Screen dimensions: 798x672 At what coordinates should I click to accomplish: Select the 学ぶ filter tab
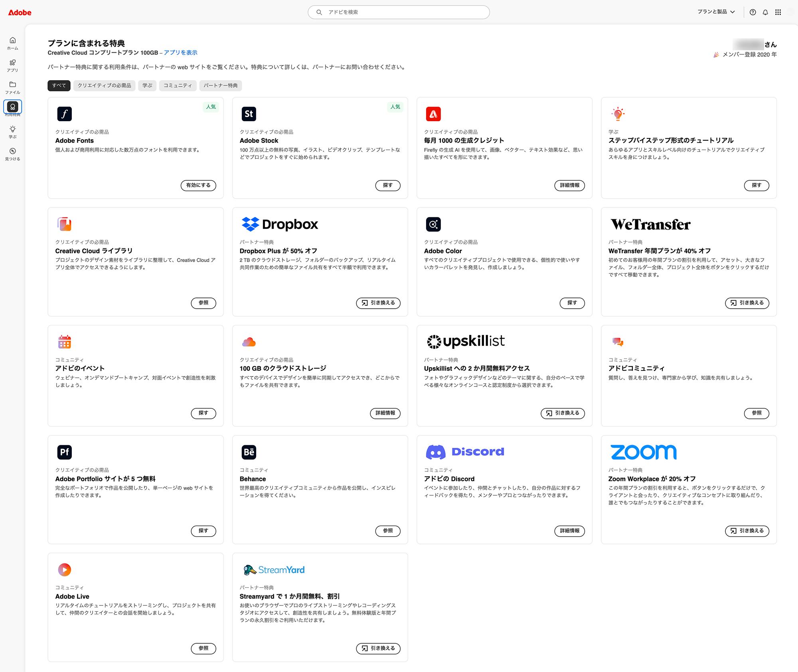147,86
